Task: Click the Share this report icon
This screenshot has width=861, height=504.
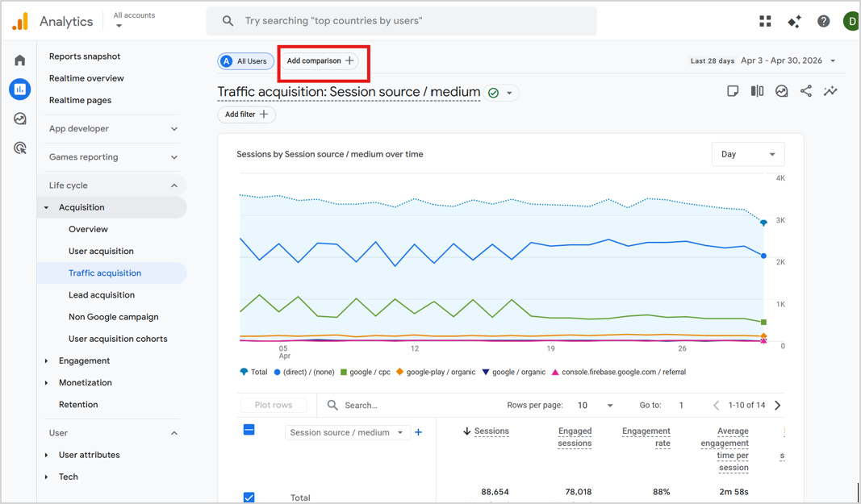Action: click(x=805, y=91)
